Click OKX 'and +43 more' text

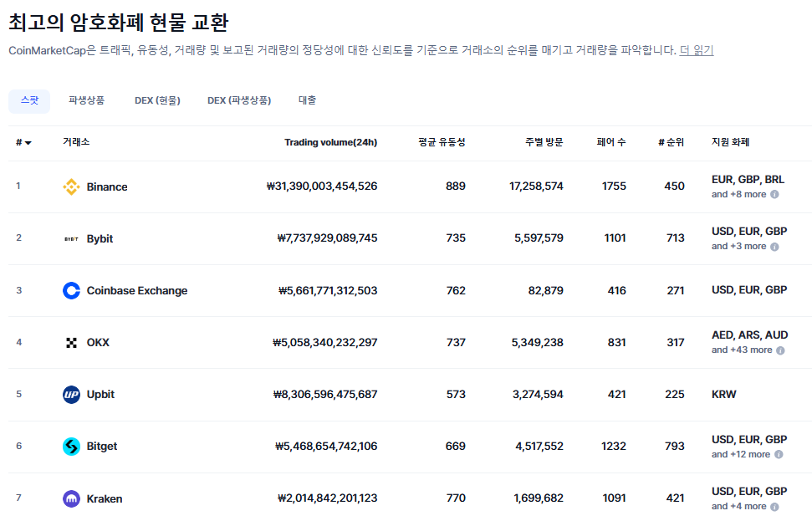coord(742,350)
